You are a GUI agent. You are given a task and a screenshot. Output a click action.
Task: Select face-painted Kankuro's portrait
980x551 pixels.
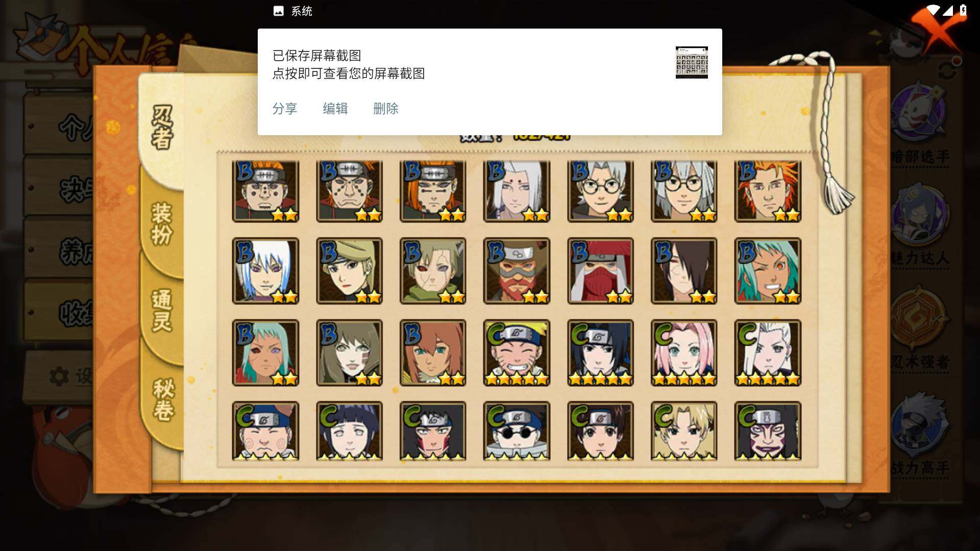tap(768, 432)
